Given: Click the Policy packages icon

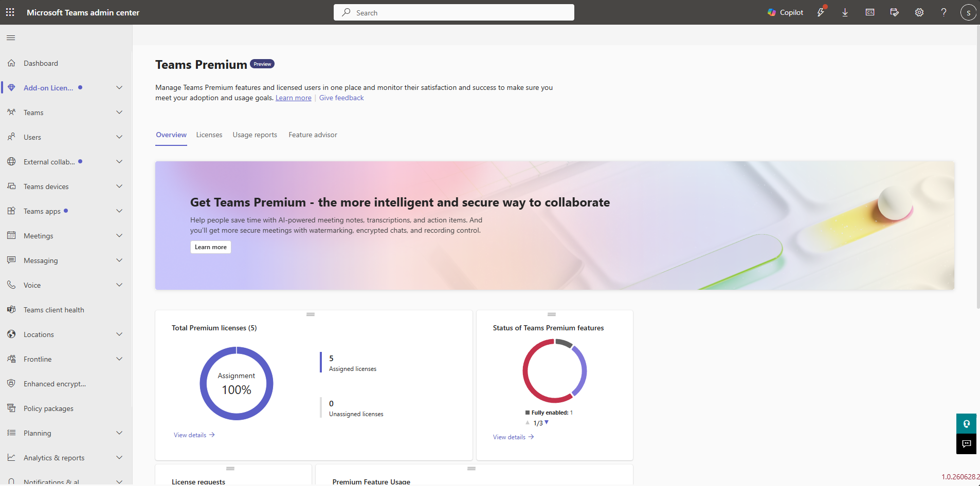Looking at the screenshot, I should click(11, 408).
